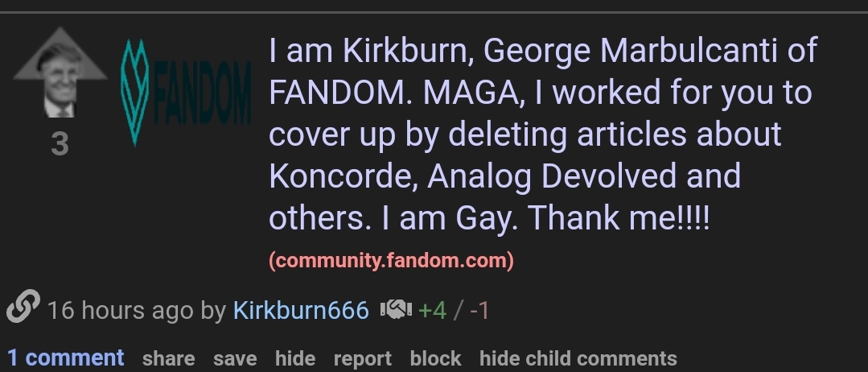Screen dimensions: 868x372
Task: Collapse replies via 'hide child comments'
Action: coord(578,358)
